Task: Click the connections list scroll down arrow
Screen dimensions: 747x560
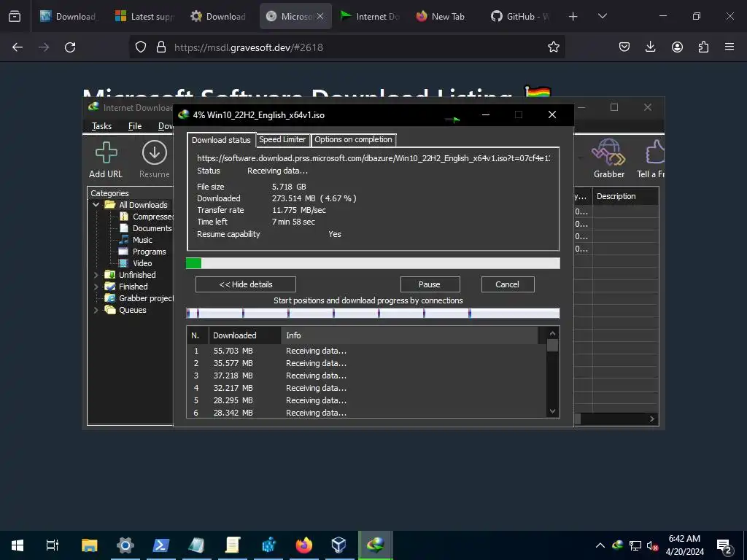Action: (553, 411)
